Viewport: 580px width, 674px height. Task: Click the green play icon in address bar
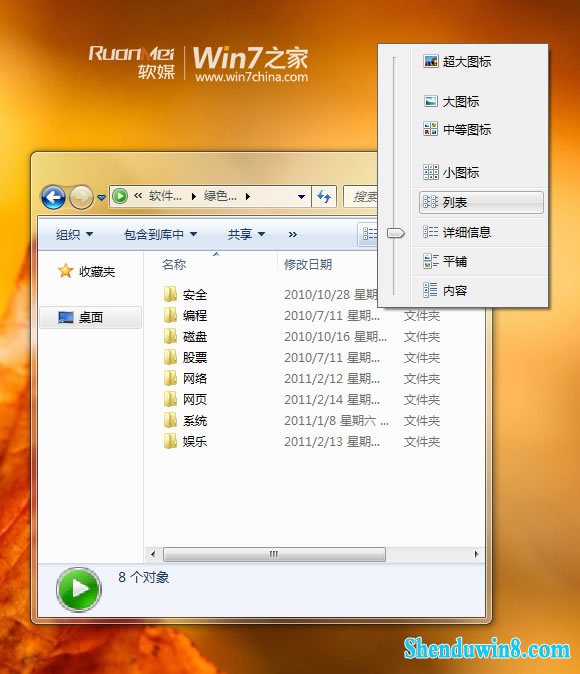click(120, 196)
